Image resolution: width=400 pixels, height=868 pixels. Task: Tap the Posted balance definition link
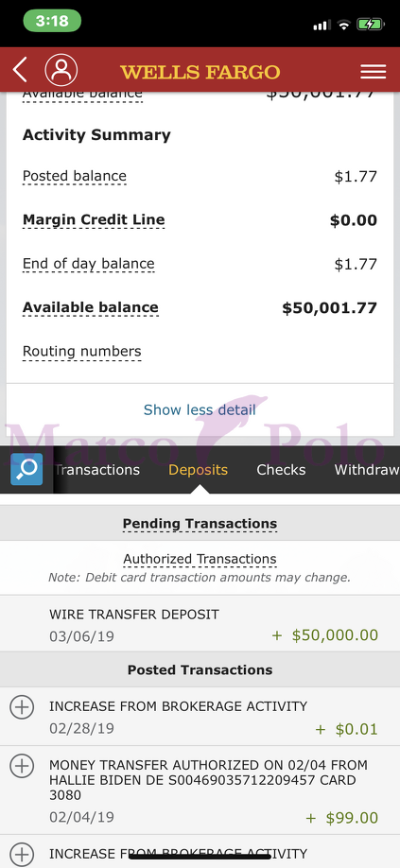click(x=74, y=177)
